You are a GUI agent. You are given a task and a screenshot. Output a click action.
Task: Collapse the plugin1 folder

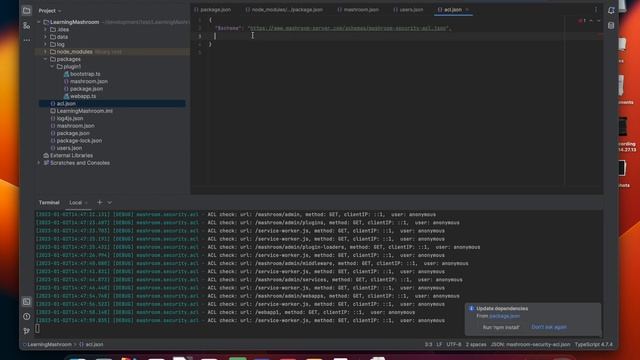(52, 67)
